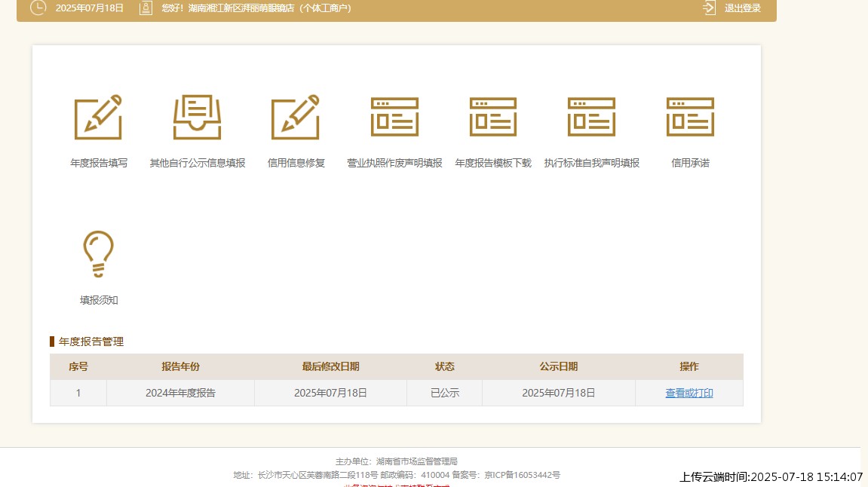
Task: Click the 主办单位 footer line
Action: pyautogui.click(x=397, y=461)
